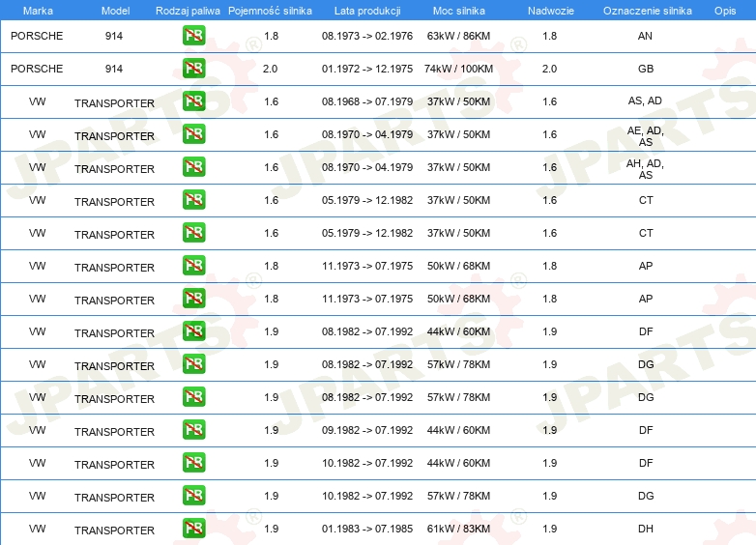Click the 01.1983 -> 07.1985 production years

[367, 529]
